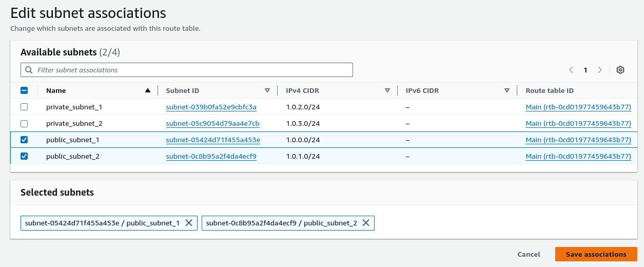644x267 pixels.
Task: Check the private_subnet_2 checkbox
Action: pos(24,123)
